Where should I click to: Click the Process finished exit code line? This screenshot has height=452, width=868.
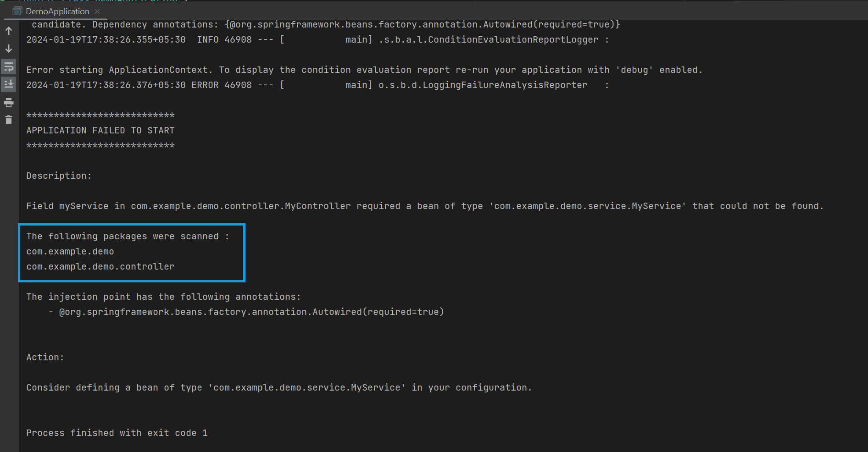pyautogui.click(x=117, y=432)
